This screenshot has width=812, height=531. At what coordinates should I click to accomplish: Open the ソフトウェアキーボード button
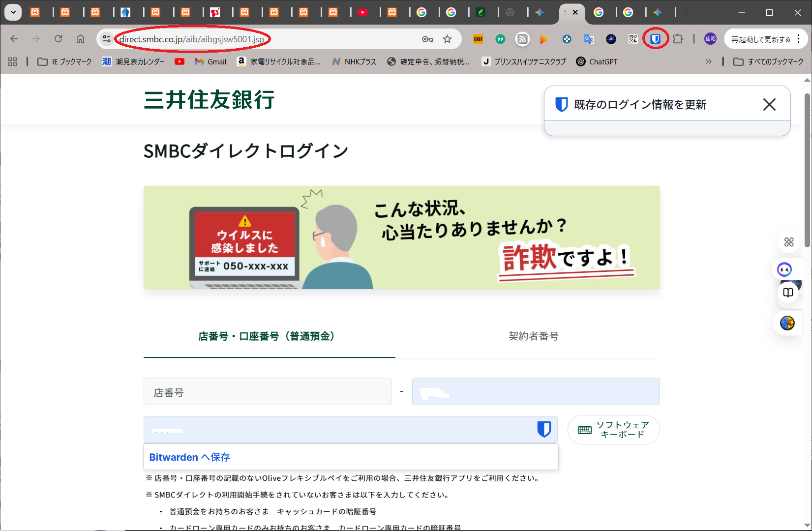pyautogui.click(x=613, y=430)
